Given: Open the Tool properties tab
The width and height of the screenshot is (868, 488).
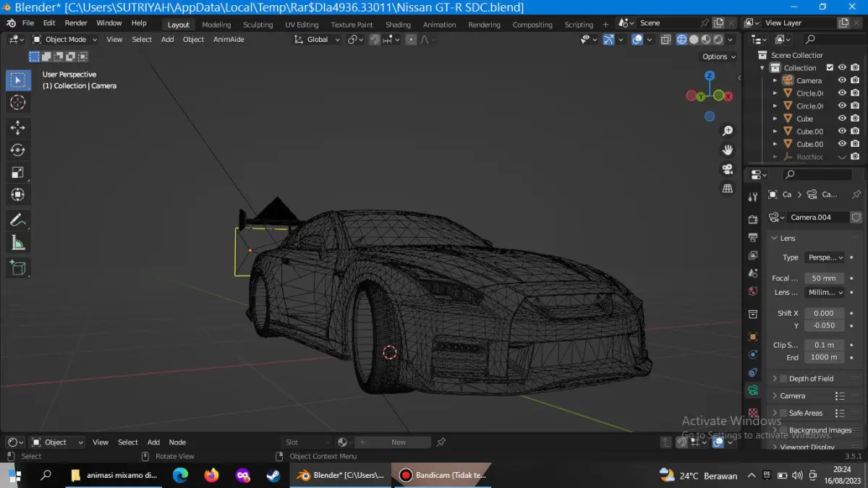Looking at the screenshot, I should [753, 197].
